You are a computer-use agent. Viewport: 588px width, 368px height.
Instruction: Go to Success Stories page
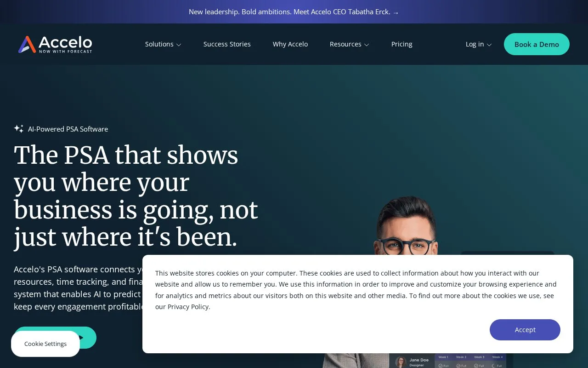[227, 44]
